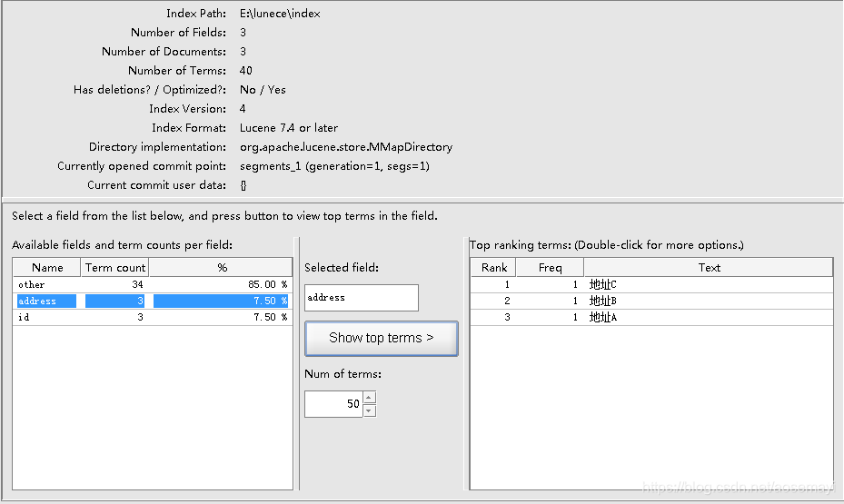Click the index path E:\lunece\index

280,14
